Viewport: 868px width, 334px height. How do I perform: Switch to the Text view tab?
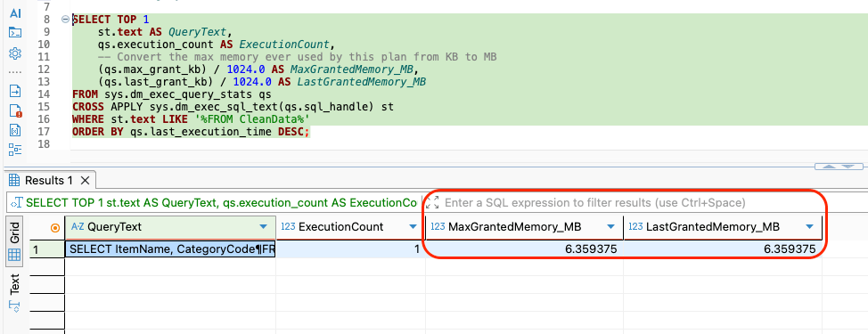[x=15, y=292]
